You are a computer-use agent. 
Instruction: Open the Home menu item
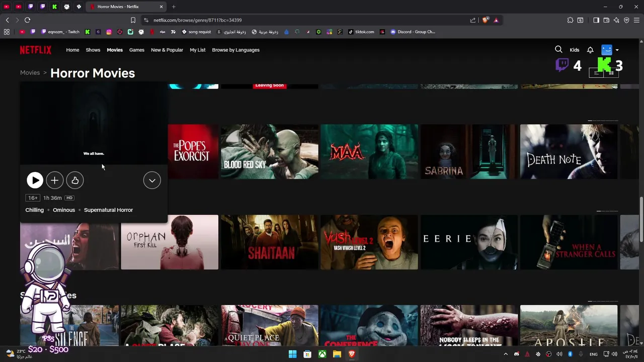72,50
